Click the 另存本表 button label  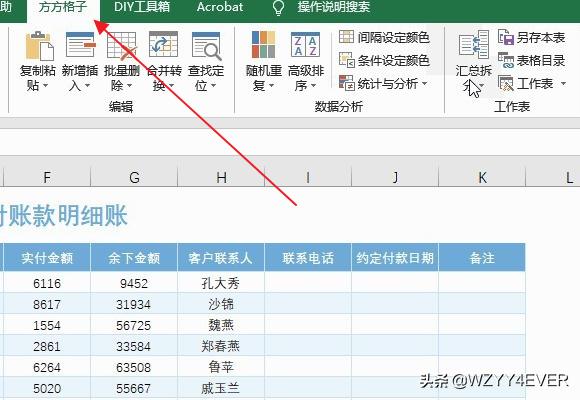click(x=541, y=37)
